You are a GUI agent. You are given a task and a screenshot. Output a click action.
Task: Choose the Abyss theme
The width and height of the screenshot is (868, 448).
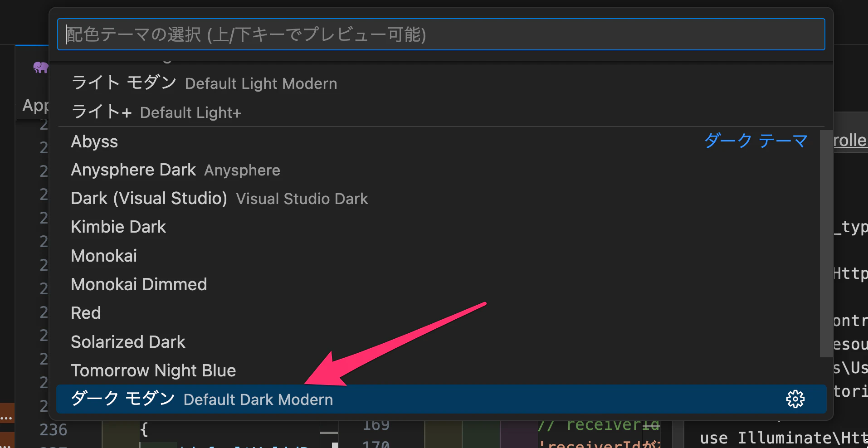coord(441,141)
